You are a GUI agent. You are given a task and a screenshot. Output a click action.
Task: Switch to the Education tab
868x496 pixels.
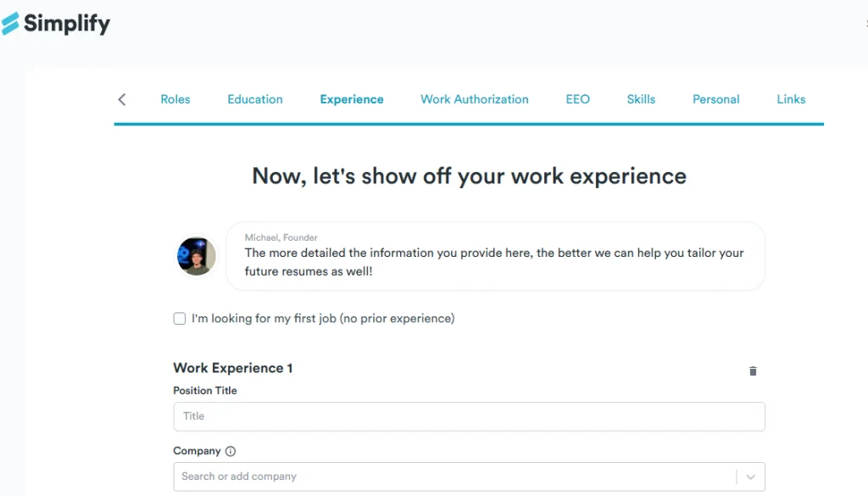254,99
